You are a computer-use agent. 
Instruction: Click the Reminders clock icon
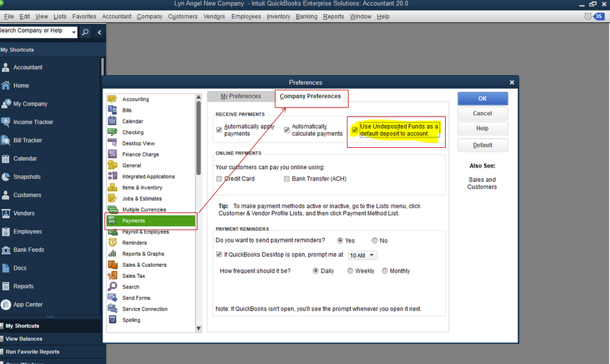click(x=112, y=242)
